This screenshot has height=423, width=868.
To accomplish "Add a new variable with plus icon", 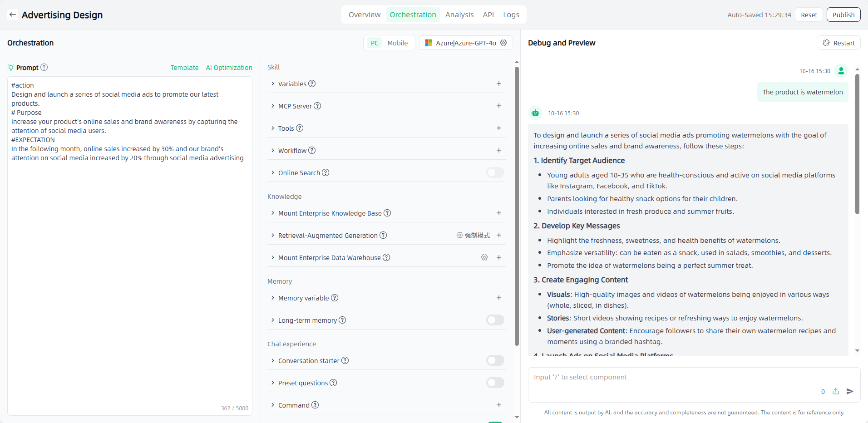I will coord(498,84).
